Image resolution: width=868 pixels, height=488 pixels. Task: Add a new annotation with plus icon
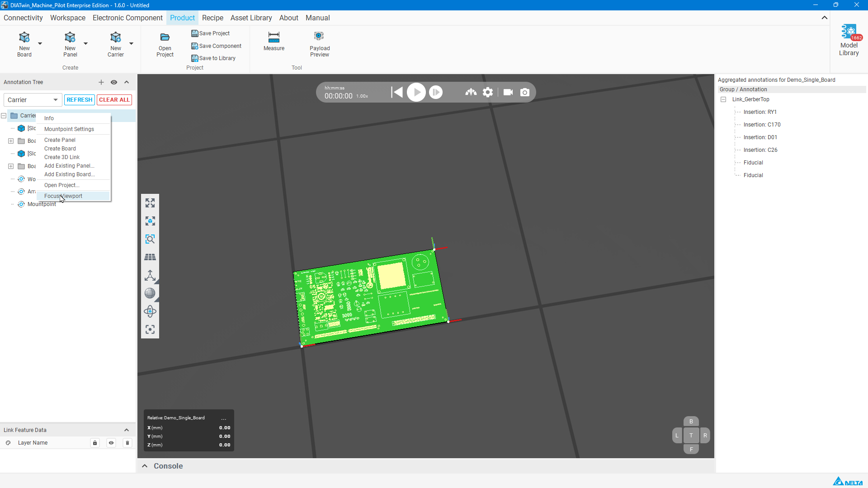coord(101,82)
